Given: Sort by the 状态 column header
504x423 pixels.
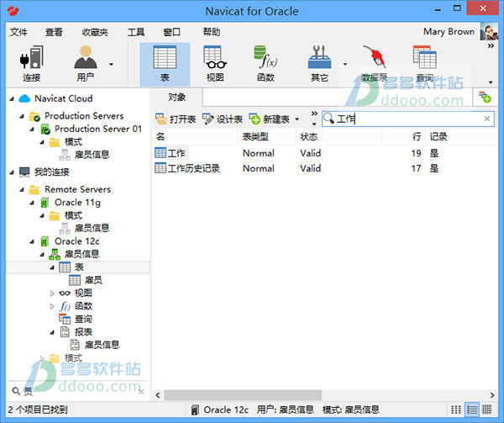Looking at the screenshot, I should (x=339, y=137).
